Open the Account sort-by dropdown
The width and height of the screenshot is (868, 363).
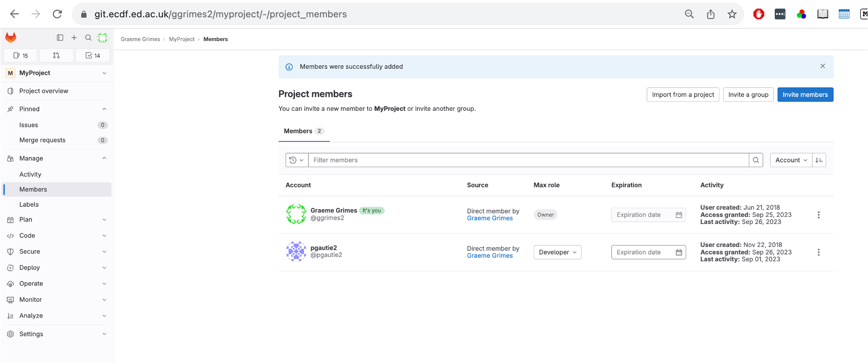pos(791,160)
